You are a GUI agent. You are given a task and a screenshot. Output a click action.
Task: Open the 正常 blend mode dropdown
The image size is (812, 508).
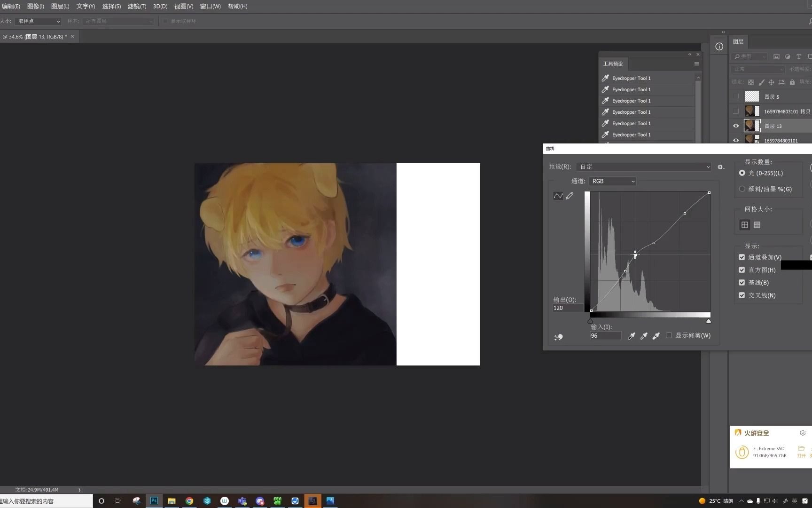(x=758, y=69)
